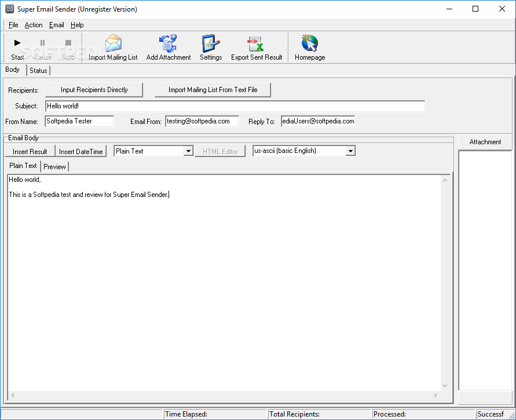Open Import Mailing List envelope icon

coord(113,43)
